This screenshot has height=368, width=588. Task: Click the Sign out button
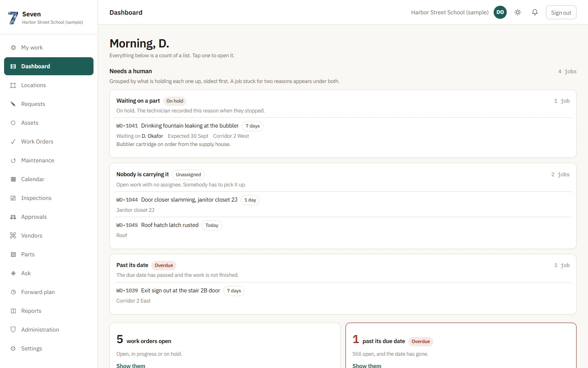[561, 12]
